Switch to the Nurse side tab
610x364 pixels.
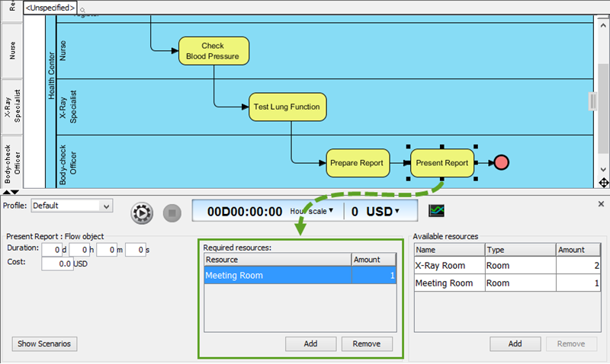[x=12, y=50]
